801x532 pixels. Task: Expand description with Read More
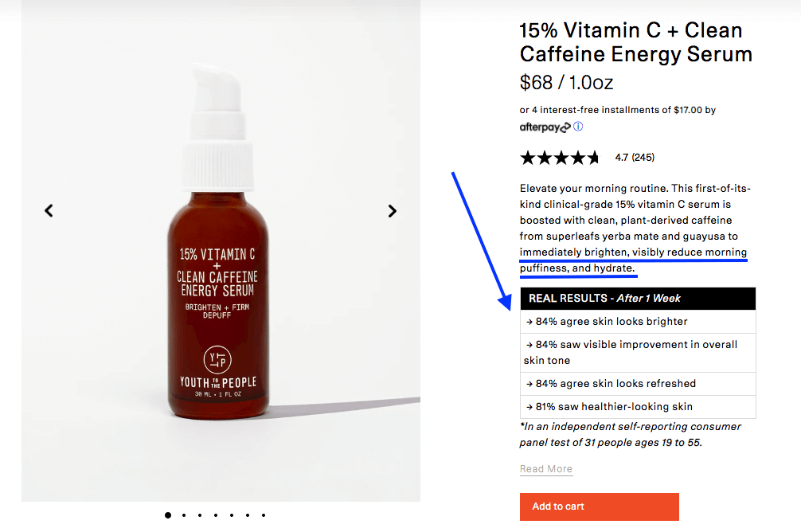click(546, 469)
